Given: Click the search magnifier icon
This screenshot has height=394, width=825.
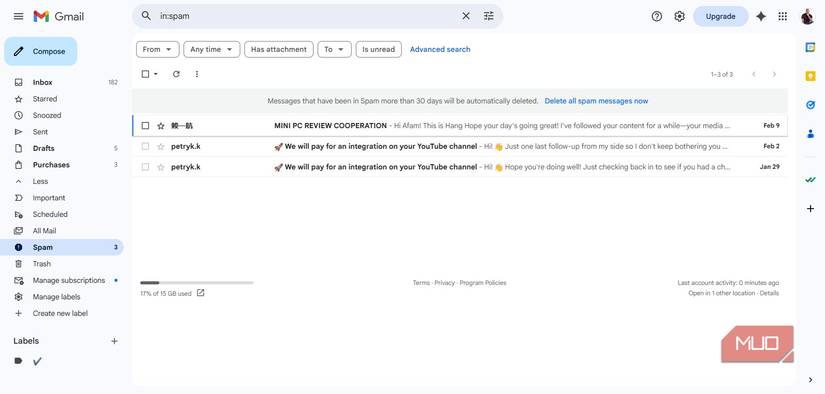Looking at the screenshot, I should (x=146, y=16).
